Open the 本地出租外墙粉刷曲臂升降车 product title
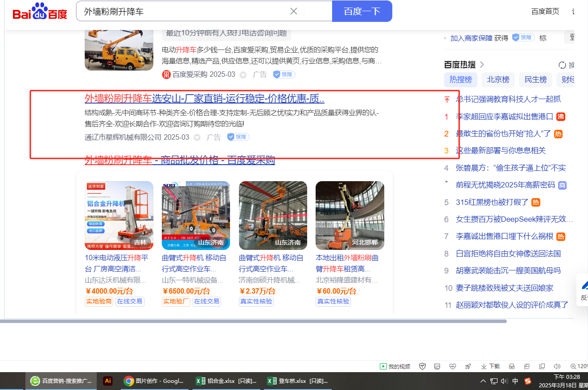The image size is (588, 390). click(348, 263)
